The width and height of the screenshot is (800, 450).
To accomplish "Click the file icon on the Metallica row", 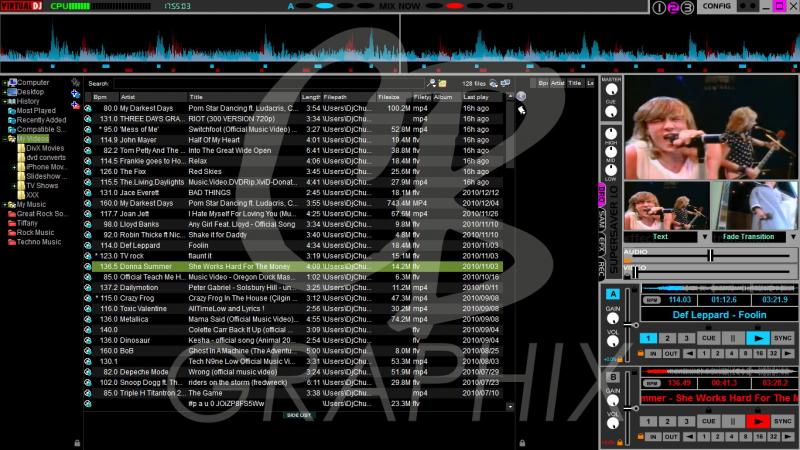I will click(x=88, y=319).
